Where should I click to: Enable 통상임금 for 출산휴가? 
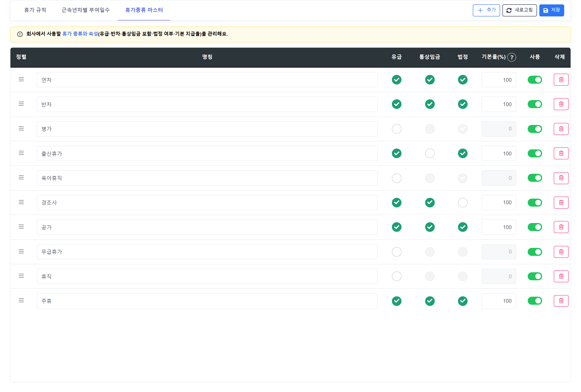pyautogui.click(x=430, y=153)
